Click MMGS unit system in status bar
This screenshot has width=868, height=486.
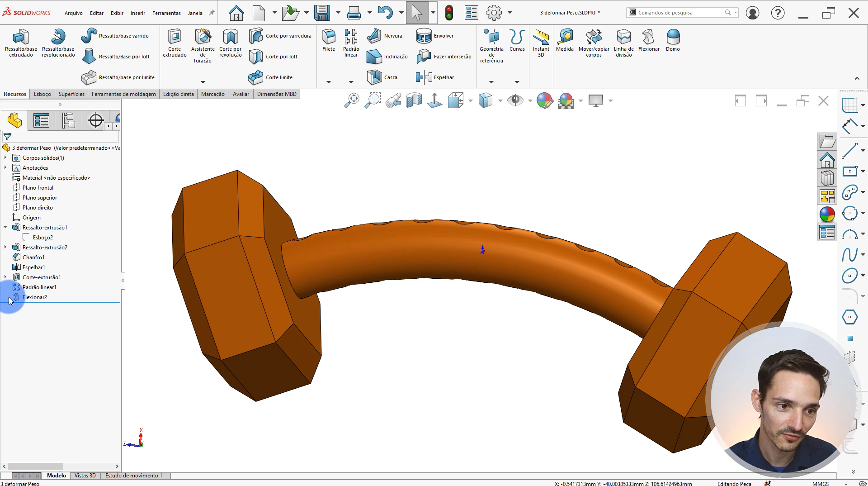tap(820, 484)
